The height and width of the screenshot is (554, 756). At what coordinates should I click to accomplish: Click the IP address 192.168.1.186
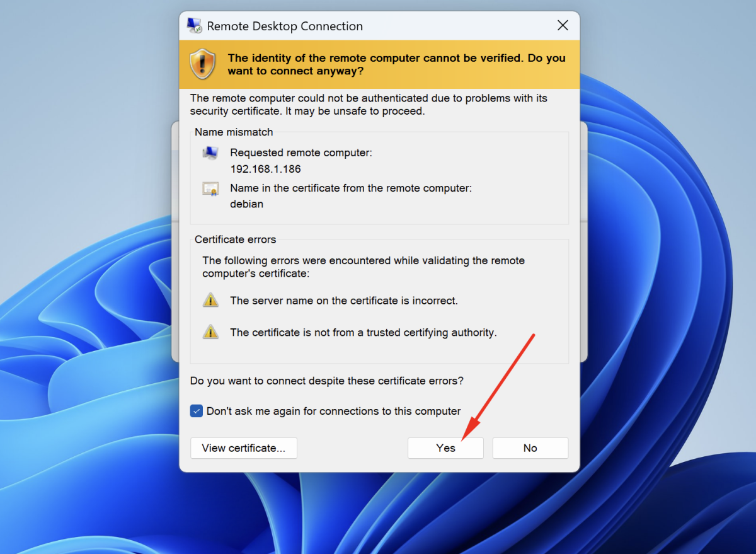click(265, 169)
